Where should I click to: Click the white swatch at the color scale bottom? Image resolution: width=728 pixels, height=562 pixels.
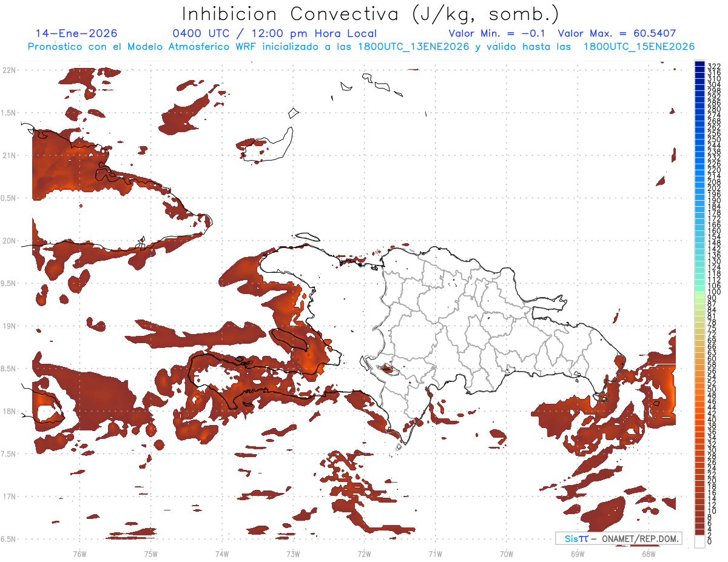click(699, 541)
